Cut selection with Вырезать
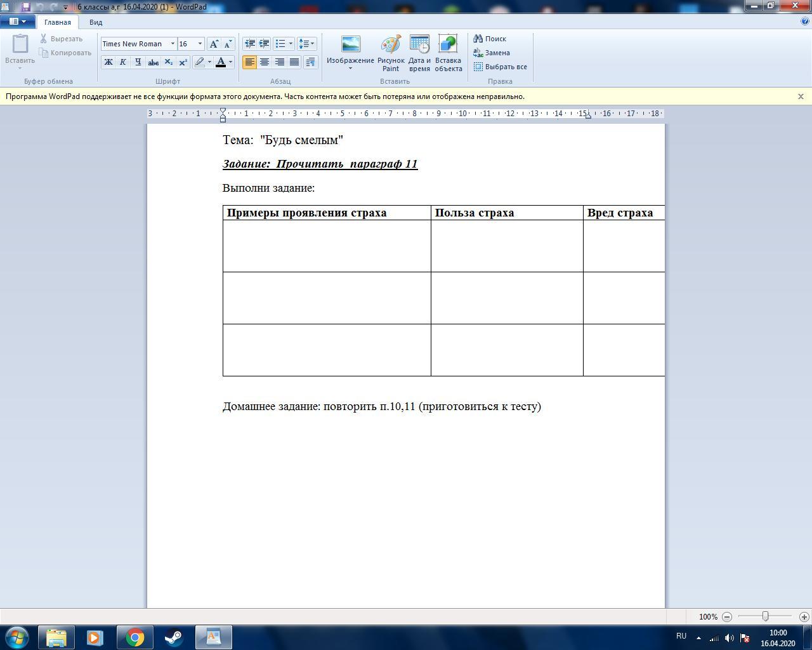This screenshot has height=650, width=812. (x=61, y=39)
